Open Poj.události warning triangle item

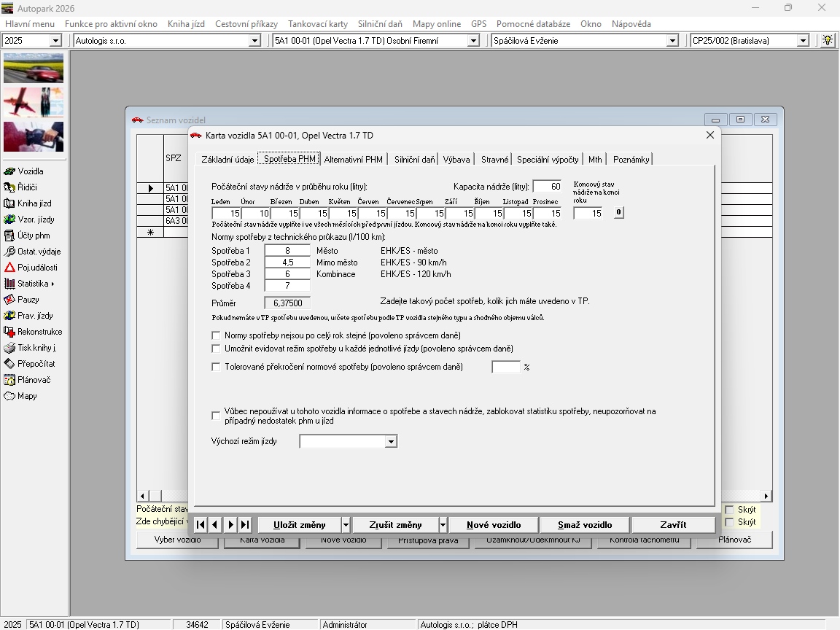pyautogui.click(x=36, y=268)
